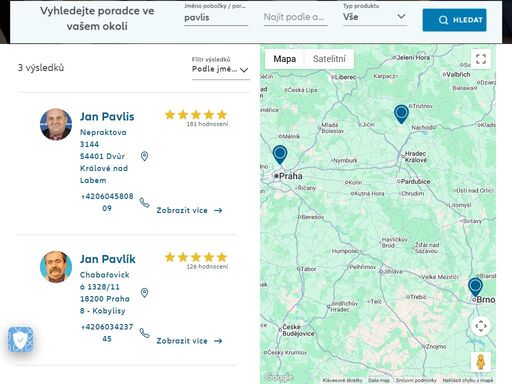512x384 pixels.
Task: Click the phone icon for +420603423745
Action: [x=144, y=333]
